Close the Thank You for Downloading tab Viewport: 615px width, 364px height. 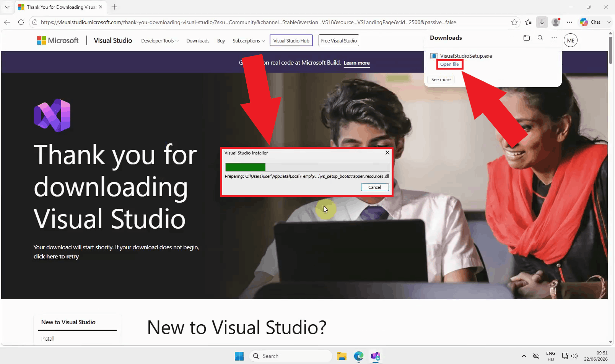click(101, 7)
